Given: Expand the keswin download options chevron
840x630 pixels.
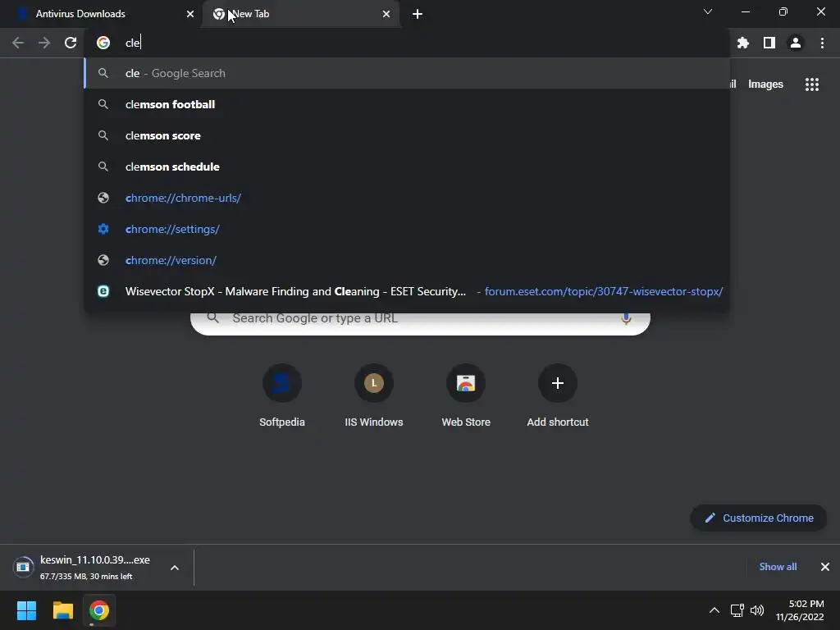Looking at the screenshot, I should [175, 568].
